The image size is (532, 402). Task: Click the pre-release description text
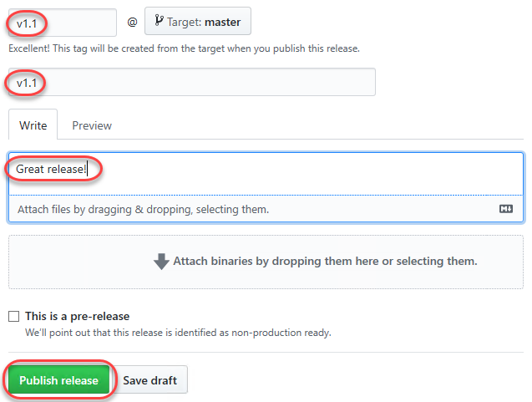click(178, 333)
